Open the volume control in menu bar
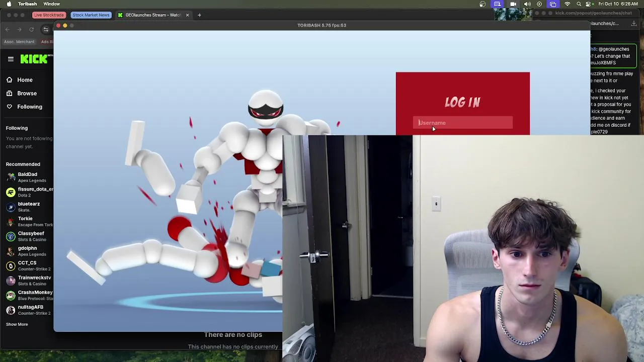This screenshot has width=644, height=362. click(x=527, y=4)
